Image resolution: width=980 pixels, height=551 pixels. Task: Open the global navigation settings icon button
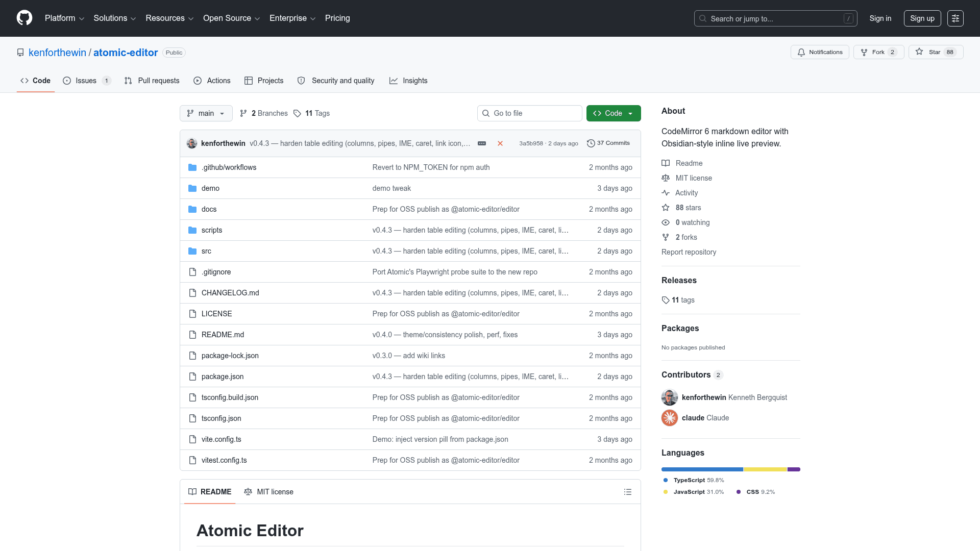pos(955,18)
